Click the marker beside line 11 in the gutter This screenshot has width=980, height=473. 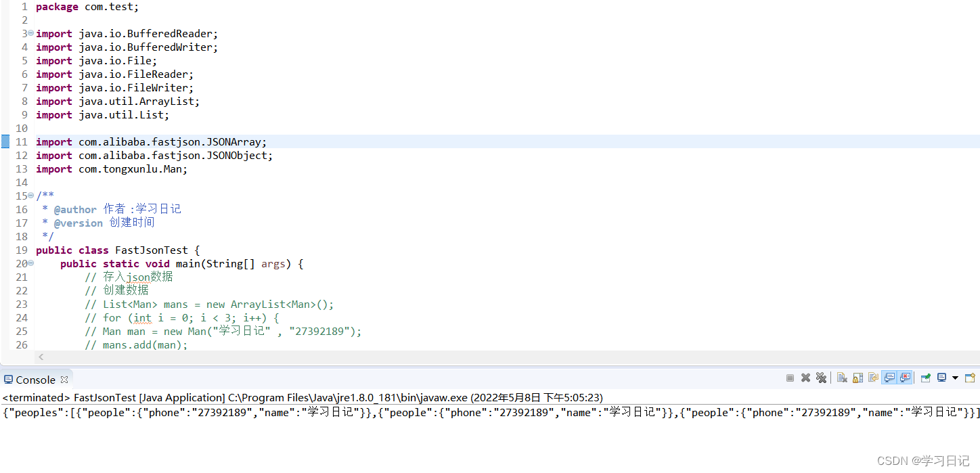(5, 141)
